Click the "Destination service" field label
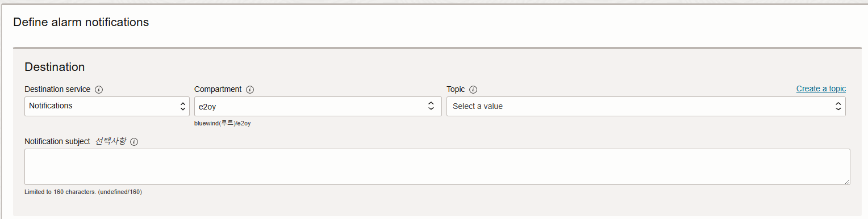The height and width of the screenshot is (219, 868). pos(57,90)
